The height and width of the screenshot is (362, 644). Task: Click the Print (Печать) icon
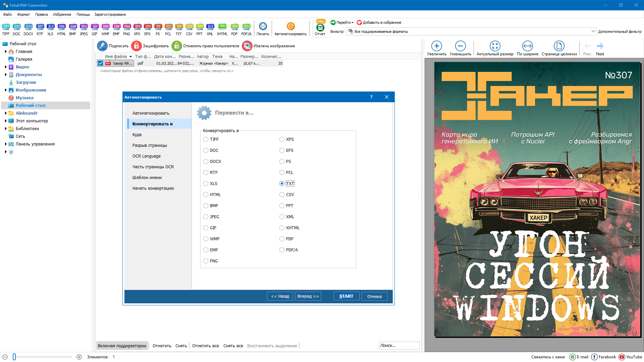[x=263, y=29]
